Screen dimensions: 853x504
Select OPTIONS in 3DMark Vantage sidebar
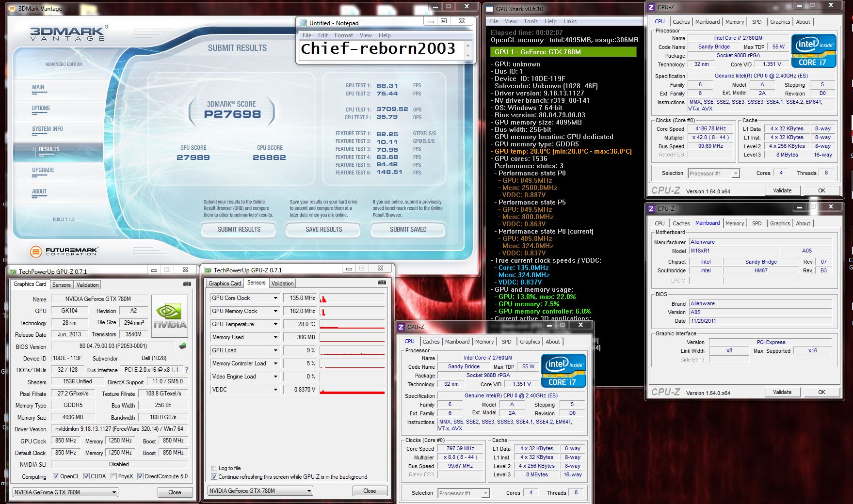pyautogui.click(x=41, y=108)
